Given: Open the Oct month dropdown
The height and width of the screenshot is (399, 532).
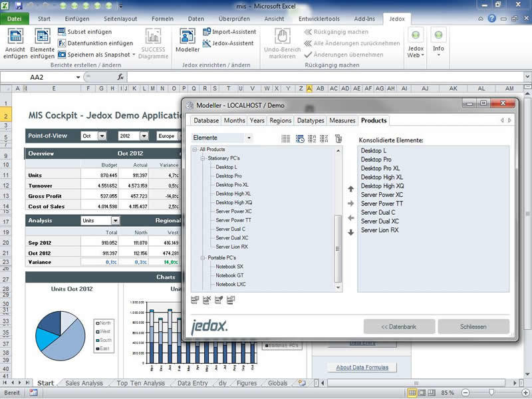Looking at the screenshot, I should 102,136.
